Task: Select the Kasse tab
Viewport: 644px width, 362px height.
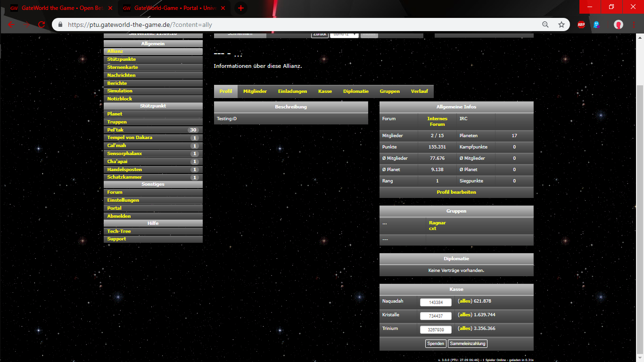Action: point(325,91)
